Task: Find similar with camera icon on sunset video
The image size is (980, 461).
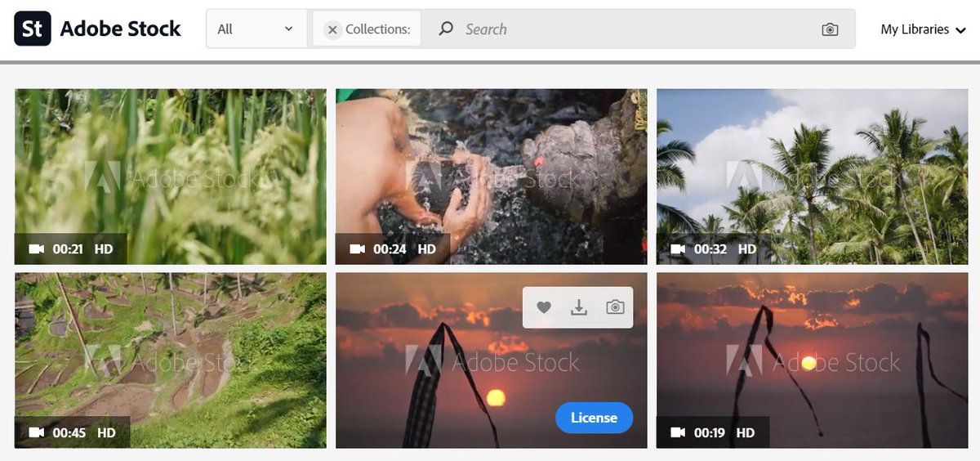Action: (x=615, y=307)
